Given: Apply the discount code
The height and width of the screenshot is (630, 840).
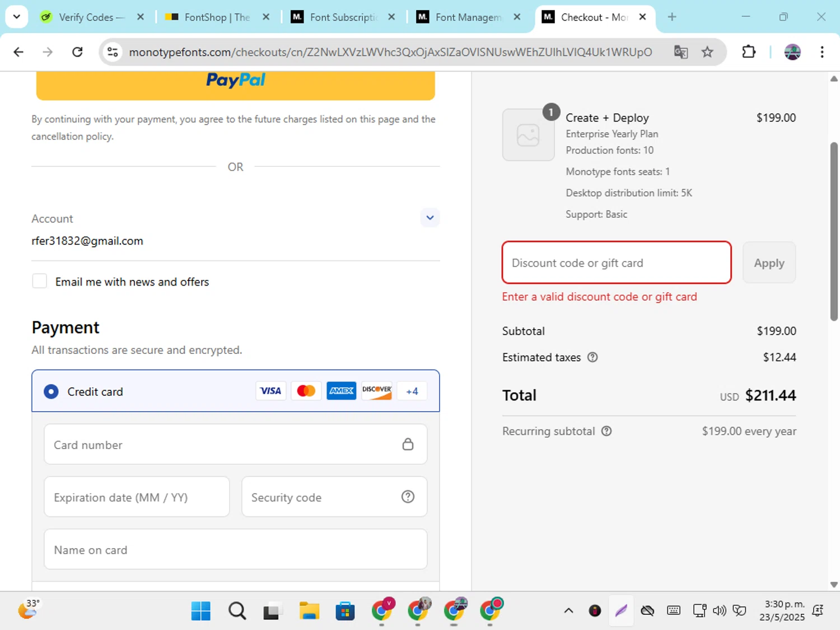Looking at the screenshot, I should click(769, 263).
